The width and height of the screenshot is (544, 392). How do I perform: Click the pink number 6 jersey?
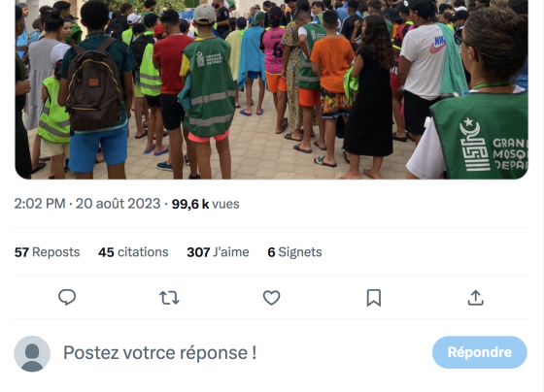click(273, 51)
